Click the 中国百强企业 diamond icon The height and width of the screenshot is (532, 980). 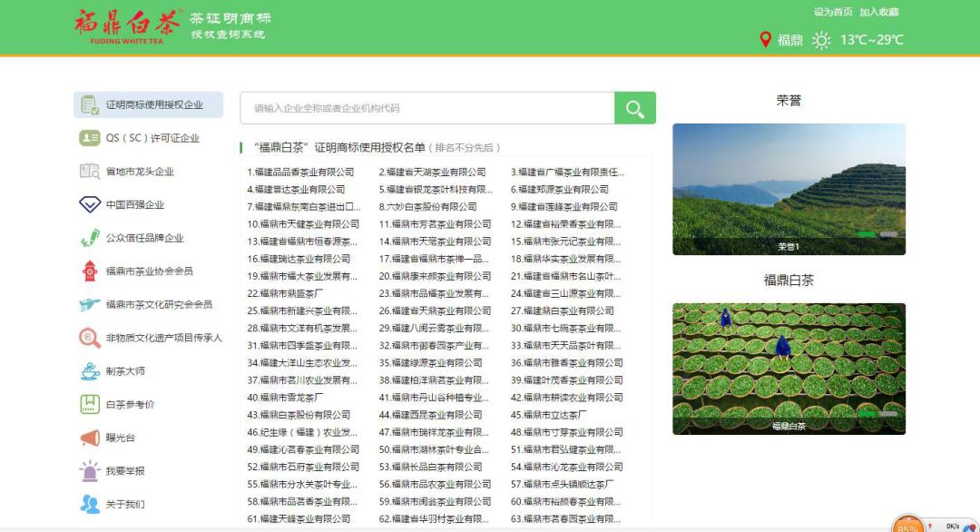[x=89, y=204]
